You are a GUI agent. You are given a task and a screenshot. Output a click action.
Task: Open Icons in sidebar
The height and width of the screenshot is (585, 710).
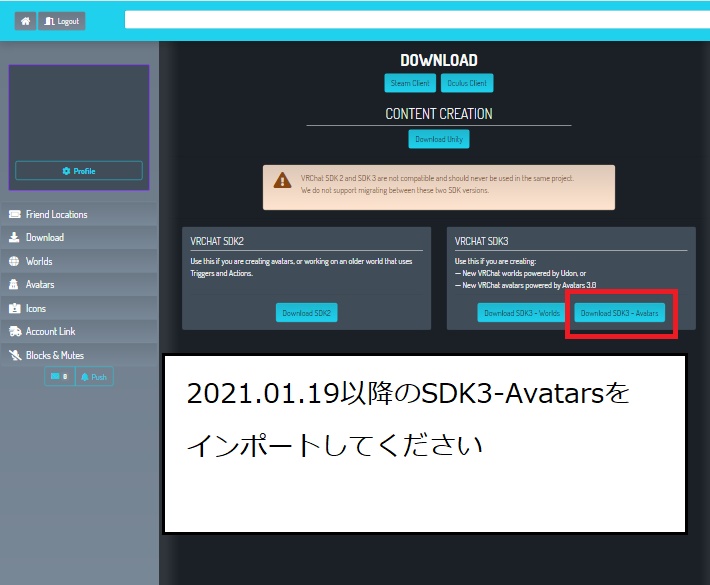[79, 308]
